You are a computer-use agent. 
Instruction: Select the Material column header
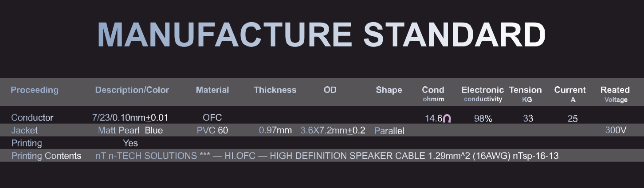click(x=212, y=90)
